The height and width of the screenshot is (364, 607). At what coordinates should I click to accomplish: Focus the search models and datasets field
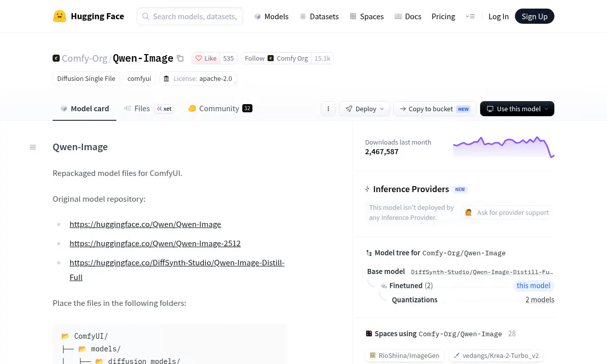click(x=190, y=16)
